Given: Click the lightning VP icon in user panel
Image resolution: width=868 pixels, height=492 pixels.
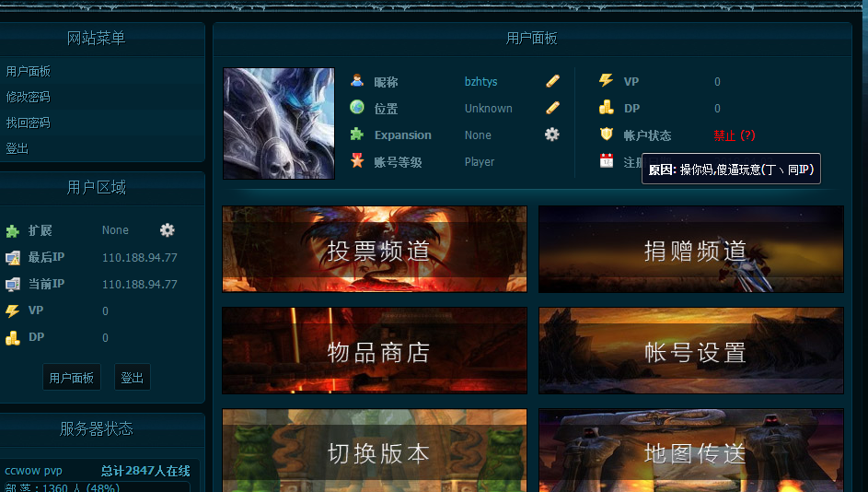Looking at the screenshot, I should click(607, 80).
